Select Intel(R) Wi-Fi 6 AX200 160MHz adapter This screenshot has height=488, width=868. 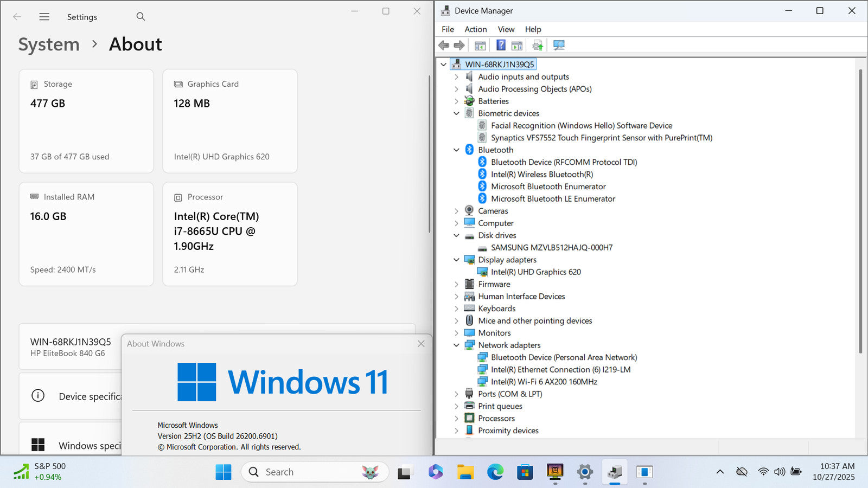[544, 382]
